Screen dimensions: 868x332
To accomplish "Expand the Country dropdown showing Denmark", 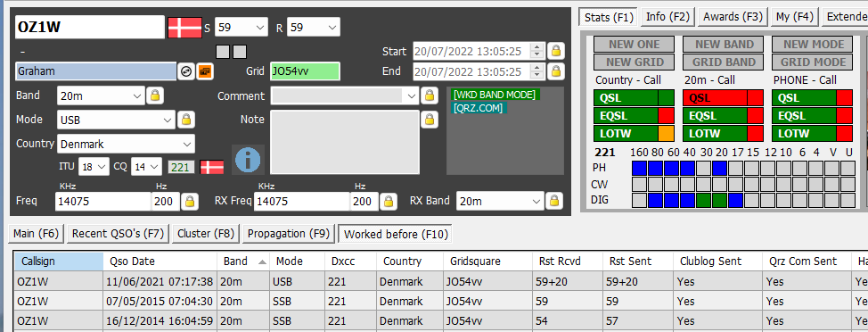I will point(126,144).
